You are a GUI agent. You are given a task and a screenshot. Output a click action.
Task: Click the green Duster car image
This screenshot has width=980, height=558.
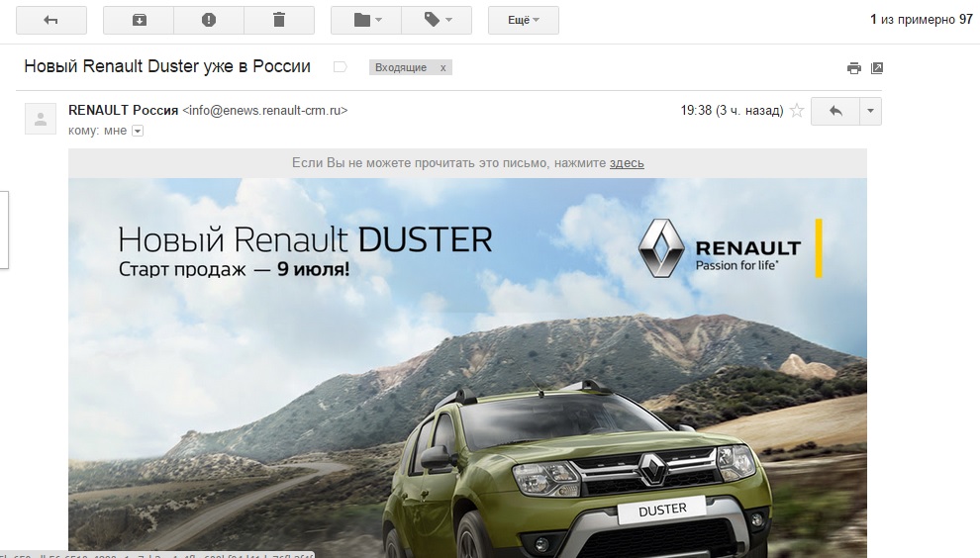(x=578, y=469)
